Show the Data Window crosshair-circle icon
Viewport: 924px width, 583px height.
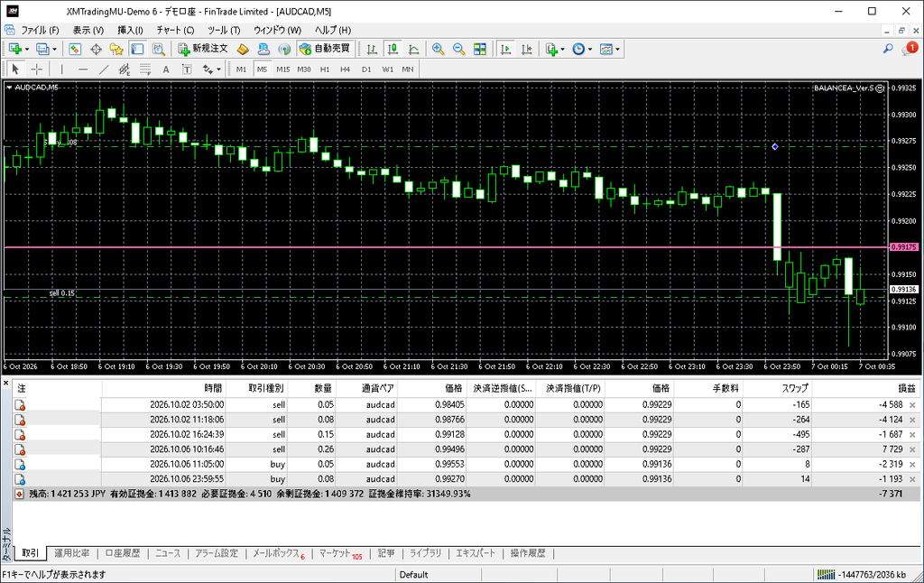[96, 50]
